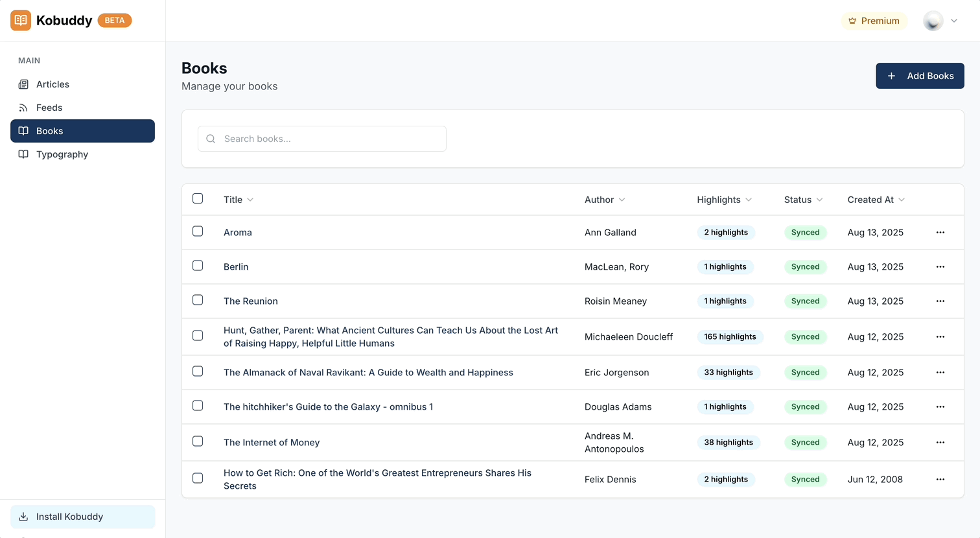Tick the select-all checkbox in table header
Viewport: 980px width, 538px height.
198,198
